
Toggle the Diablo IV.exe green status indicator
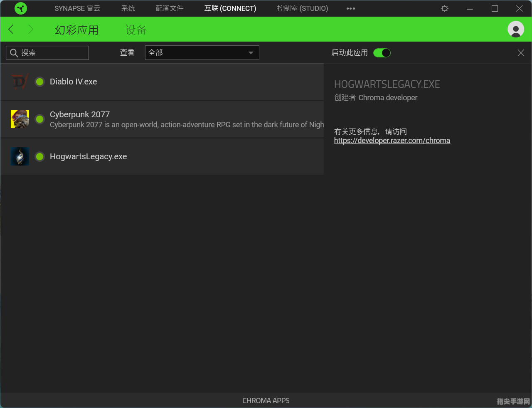(x=39, y=82)
